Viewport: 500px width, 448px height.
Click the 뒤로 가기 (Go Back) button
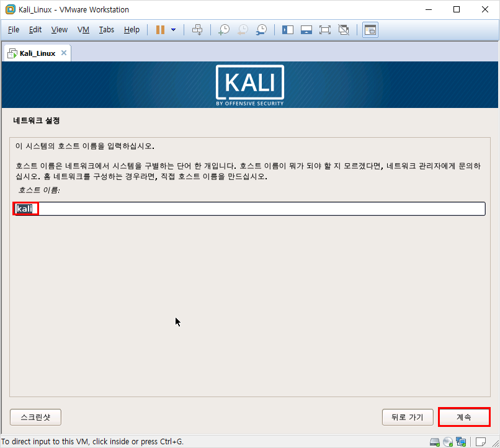pyautogui.click(x=408, y=417)
